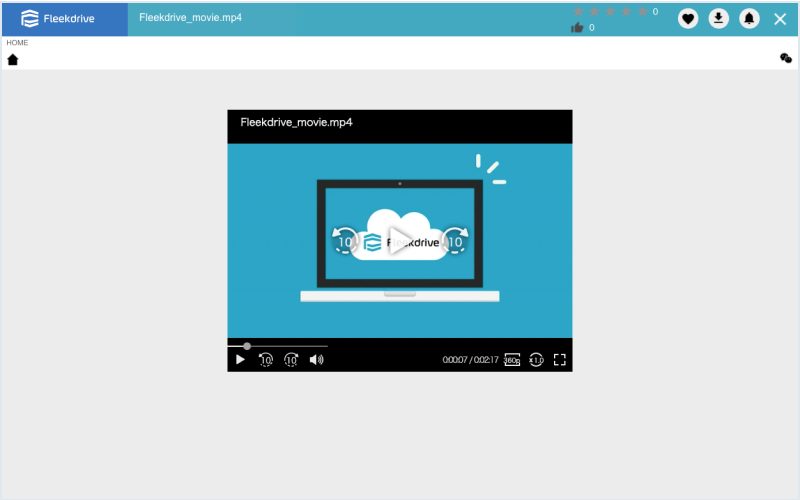Viewport: 800px width, 500px height.
Task: Click the HOME breadcrumb label
Action: [x=17, y=43]
